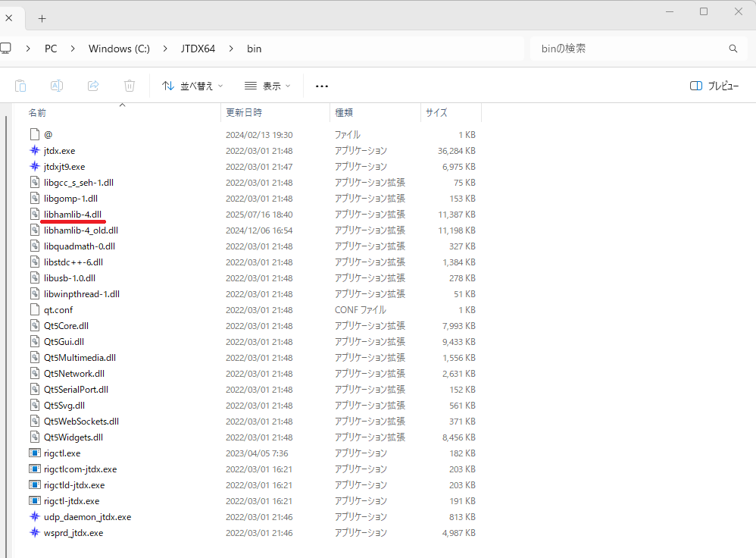
Task: Toggle the プレビュー preview pane button
Action: click(714, 86)
